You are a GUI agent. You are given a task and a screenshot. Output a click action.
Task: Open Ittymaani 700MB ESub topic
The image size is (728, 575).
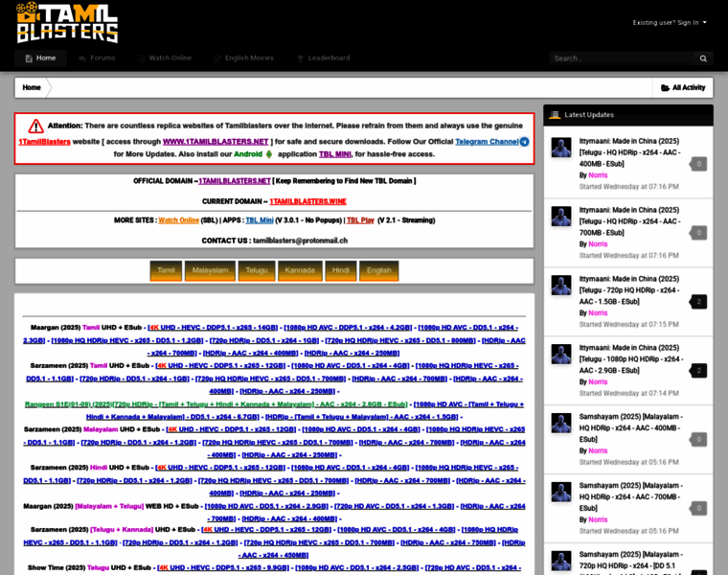(629, 221)
